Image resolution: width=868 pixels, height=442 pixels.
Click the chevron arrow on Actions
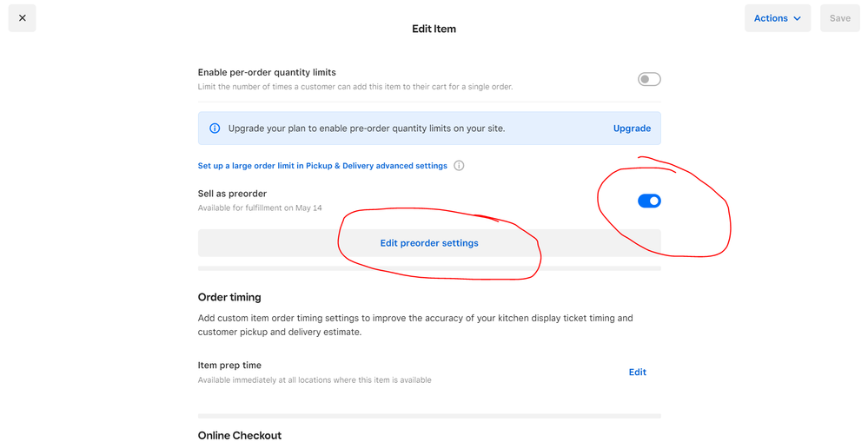pos(798,18)
